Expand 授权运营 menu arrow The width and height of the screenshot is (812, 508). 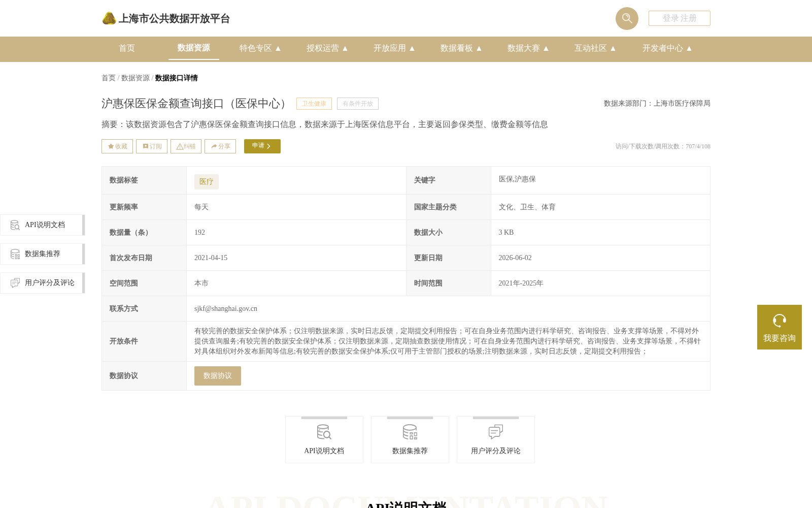345,48
